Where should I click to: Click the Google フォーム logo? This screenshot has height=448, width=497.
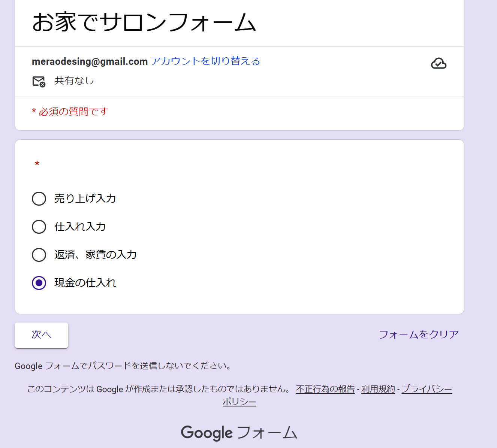pos(239,433)
